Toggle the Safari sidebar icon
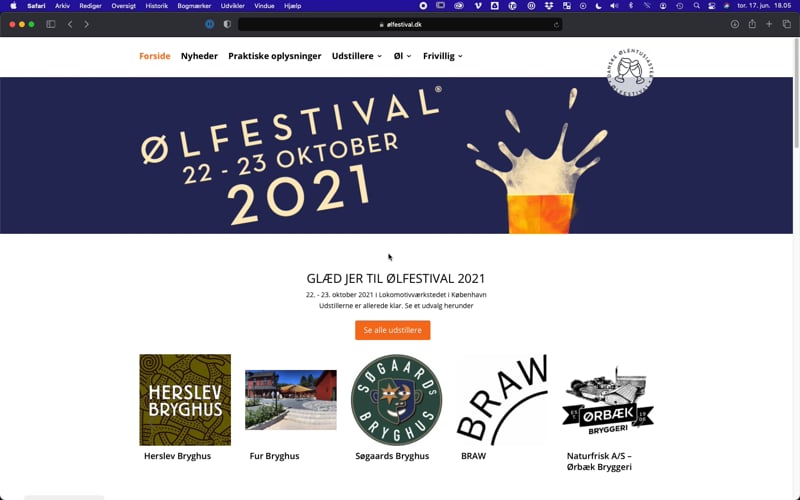This screenshot has height=500, width=800. click(x=51, y=24)
